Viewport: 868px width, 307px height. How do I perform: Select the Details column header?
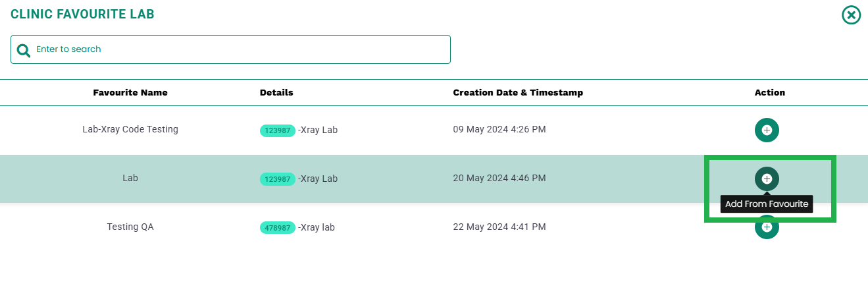pos(276,92)
